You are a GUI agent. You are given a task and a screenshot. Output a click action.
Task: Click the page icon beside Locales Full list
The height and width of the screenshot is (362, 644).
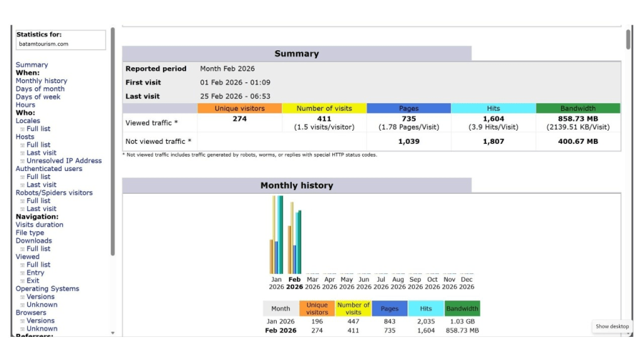pos(23,129)
